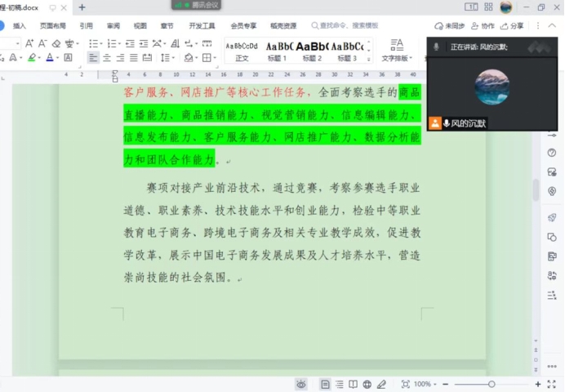Screen dimensions: 565x392
Task: Open the 页面布局 tab
Action: tap(52, 25)
